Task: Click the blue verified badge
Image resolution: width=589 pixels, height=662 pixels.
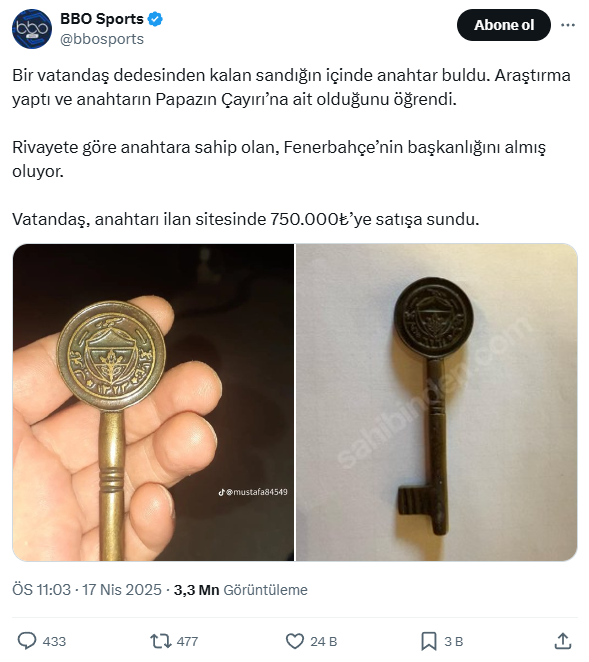Action: 155,19
